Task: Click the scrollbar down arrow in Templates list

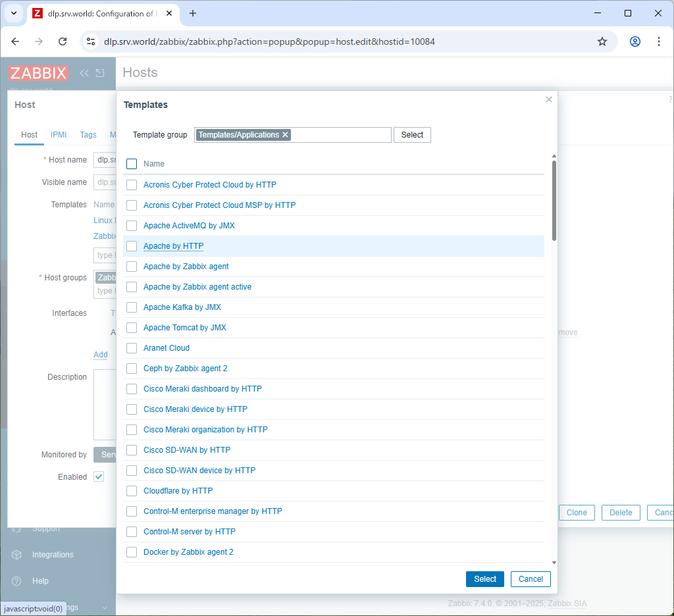Action: point(554,562)
